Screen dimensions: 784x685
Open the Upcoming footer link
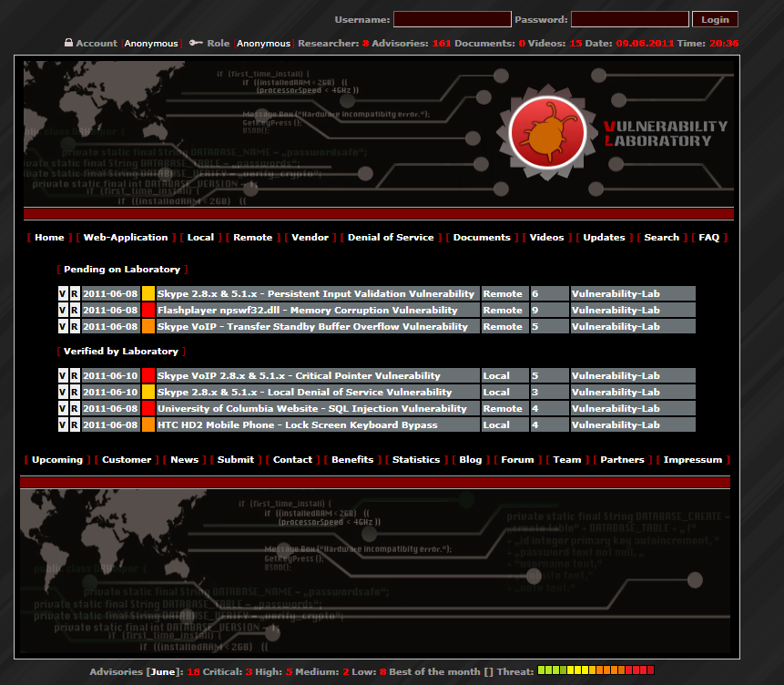(57, 460)
